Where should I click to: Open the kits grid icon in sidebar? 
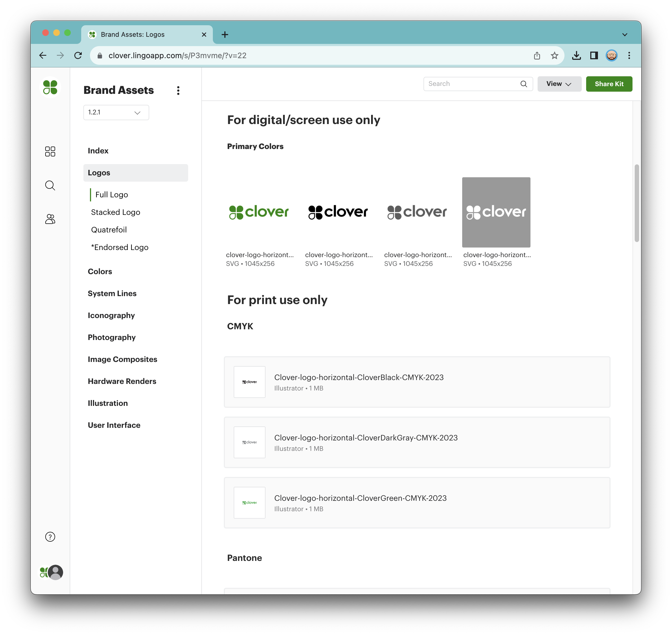(50, 151)
